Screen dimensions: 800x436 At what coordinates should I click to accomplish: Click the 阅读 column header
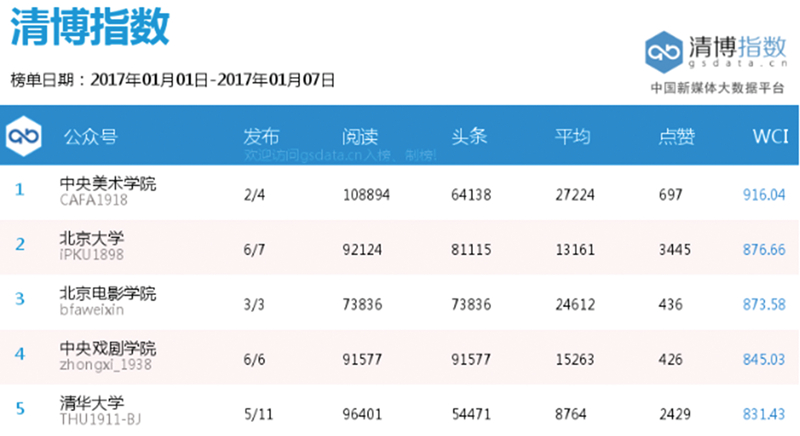[360, 136]
